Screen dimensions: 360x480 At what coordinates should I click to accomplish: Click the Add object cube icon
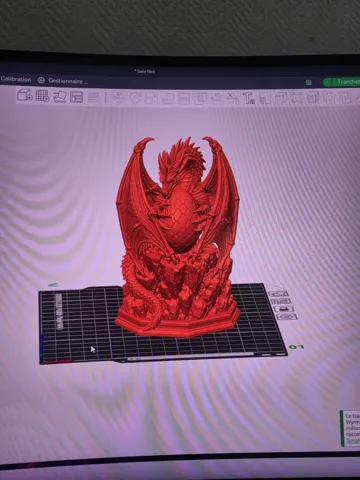pyautogui.click(x=25, y=95)
